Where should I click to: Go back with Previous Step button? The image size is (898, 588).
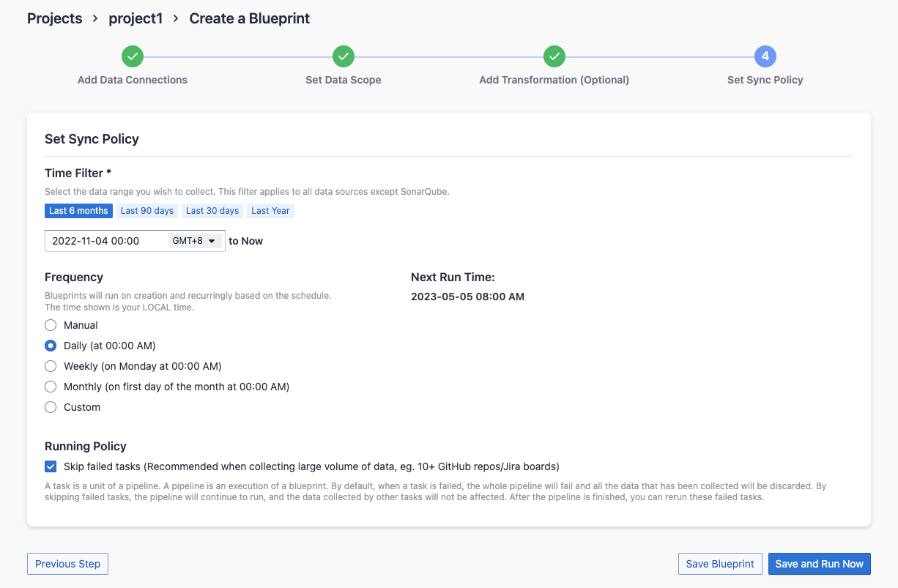click(x=68, y=564)
